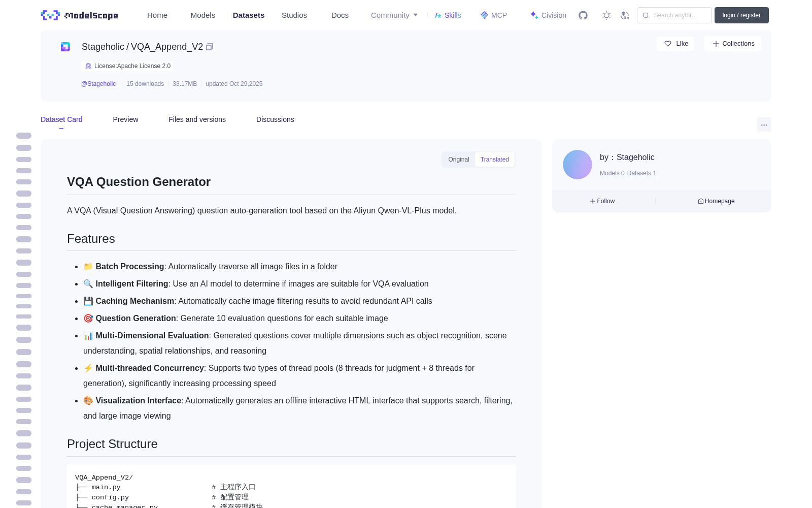The width and height of the screenshot is (812, 508).
Task: Click the 'Caching Mechanism' feature item
Action: coord(258,301)
